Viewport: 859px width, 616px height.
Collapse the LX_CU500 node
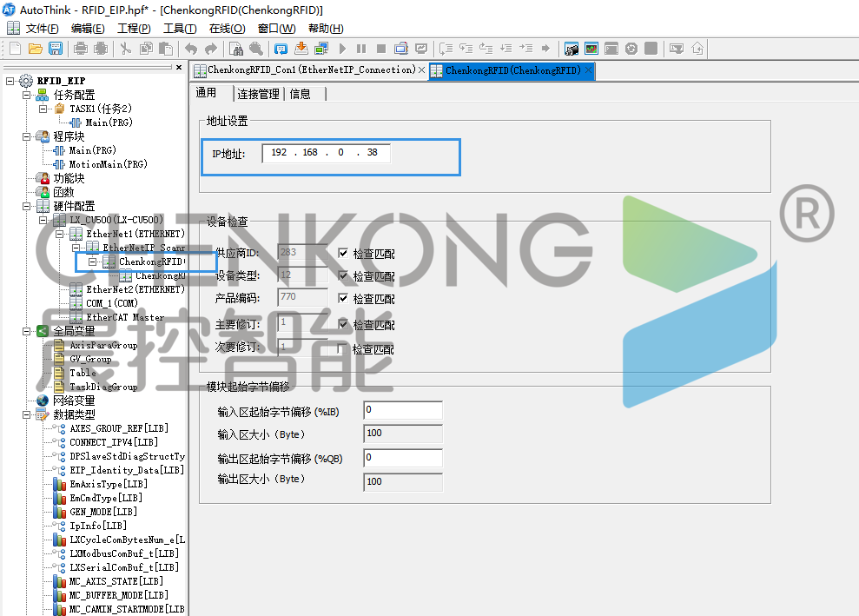pyautogui.click(x=43, y=220)
